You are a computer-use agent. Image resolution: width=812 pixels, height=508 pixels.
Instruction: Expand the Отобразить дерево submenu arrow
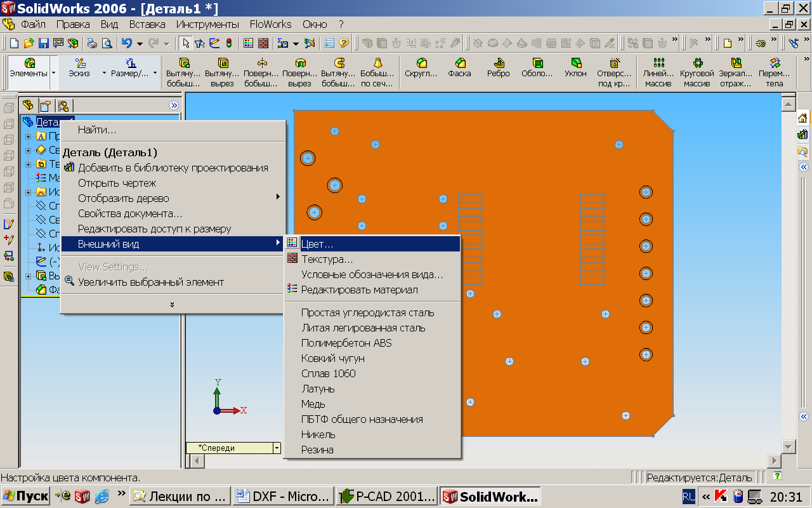(278, 197)
